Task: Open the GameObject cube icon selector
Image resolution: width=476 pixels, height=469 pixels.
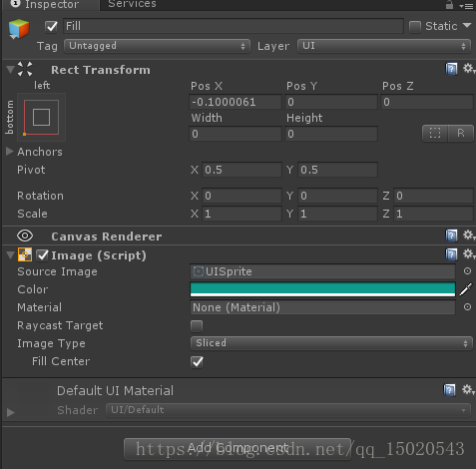Action: [x=19, y=29]
